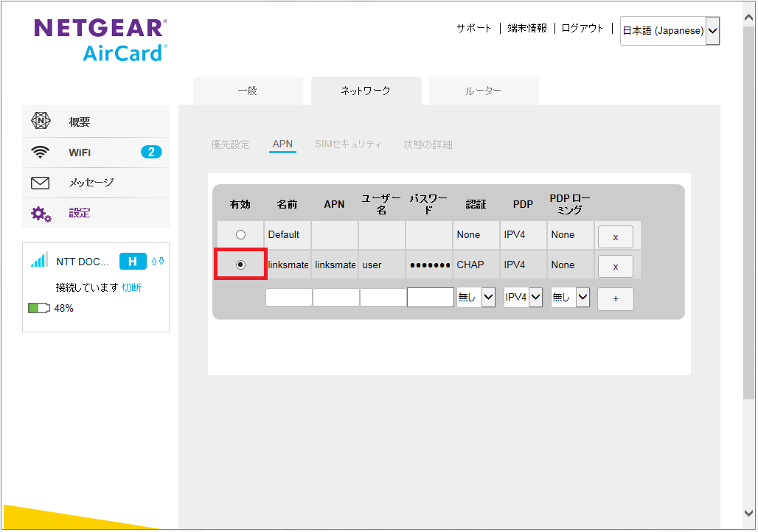
Task: Delete the linksmate APN with x button
Action: (x=616, y=267)
